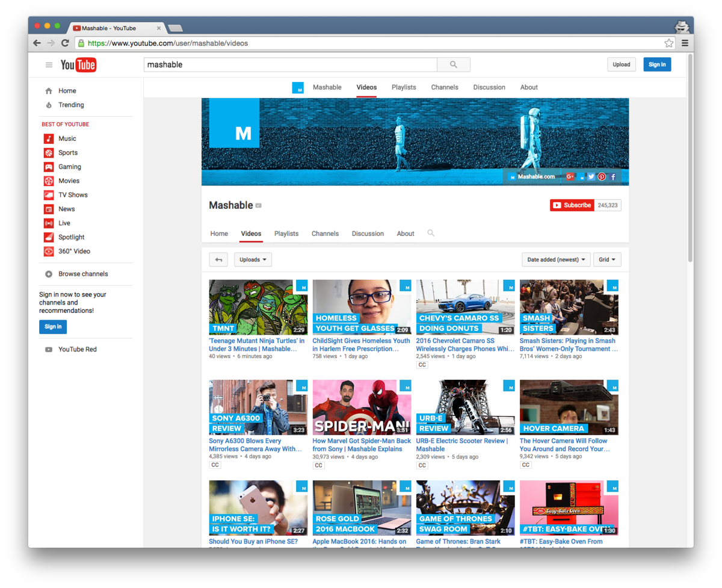Click the Mashable avatar in top channel bar
This screenshot has width=722, height=588.
tap(298, 88)
